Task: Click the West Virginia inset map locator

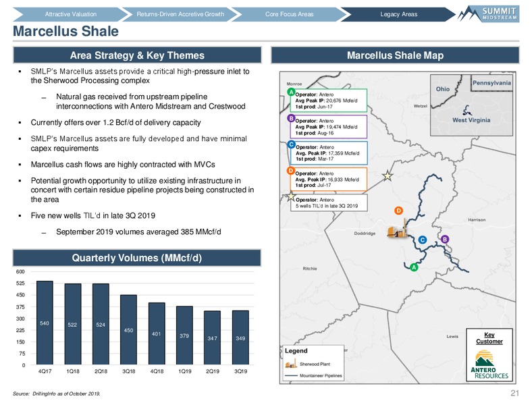Action: pyautogui.click(x=467, y=110)
